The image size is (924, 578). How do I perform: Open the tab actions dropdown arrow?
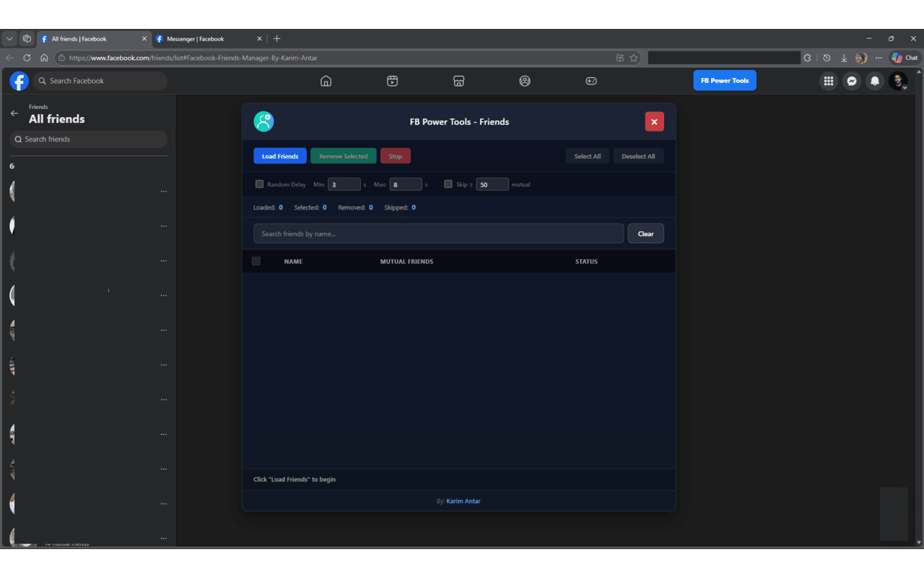tap(9, 39)
